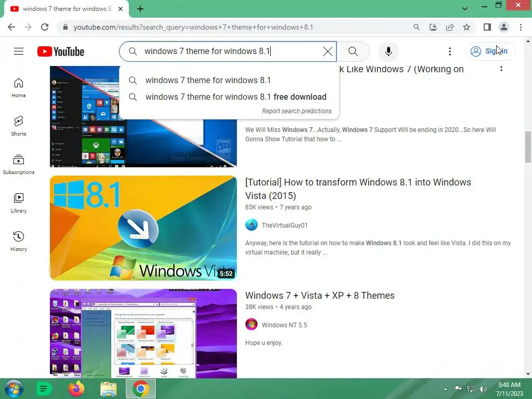Screen dimensions: 532x399
Task: Open the volume speaker tray icon
Action: (483, 389)
